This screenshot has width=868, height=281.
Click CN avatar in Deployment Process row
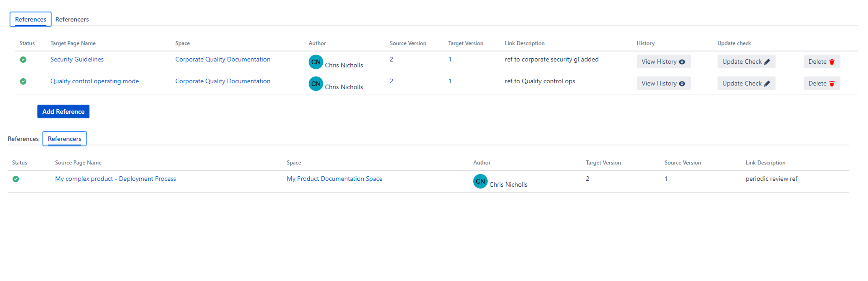pos(480,181)
